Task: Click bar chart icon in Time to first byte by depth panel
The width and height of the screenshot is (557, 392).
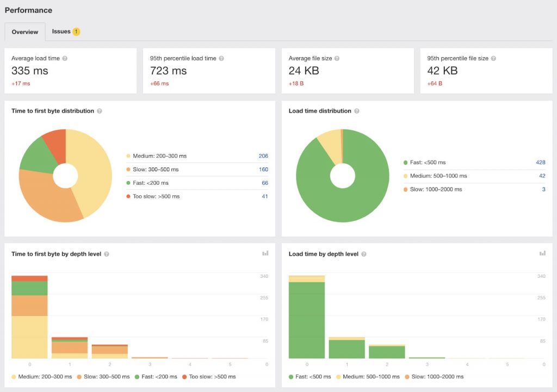Action: [x=265, y=253]
